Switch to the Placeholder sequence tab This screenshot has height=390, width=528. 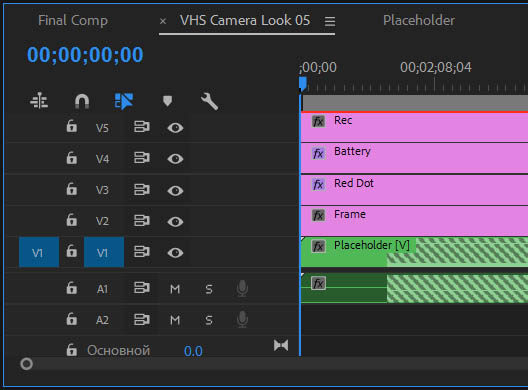click(x=419, y=21)
